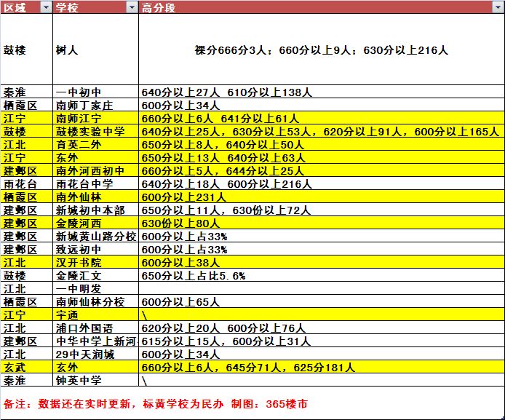This screenshot has width=505, height=420.
Task: Click cell 640分以上27人 610分以上138人
Action: click(322, 92)
